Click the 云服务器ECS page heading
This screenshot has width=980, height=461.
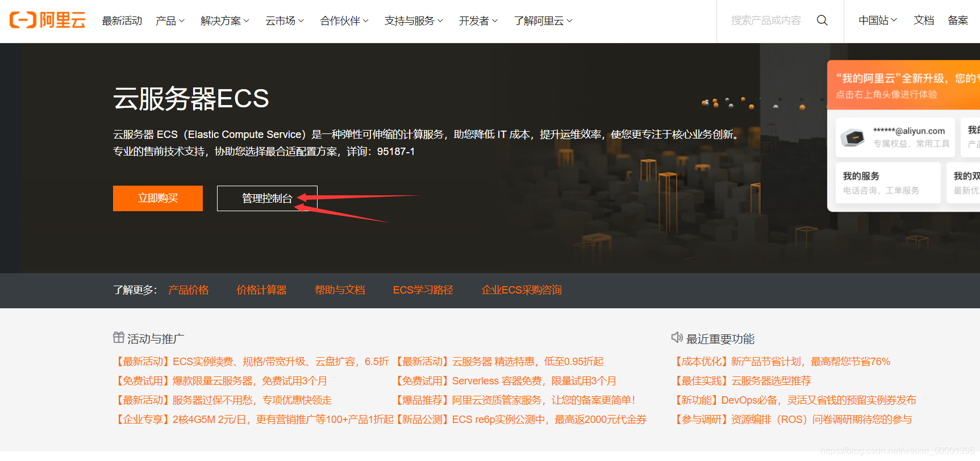click(x=191, y=99)
